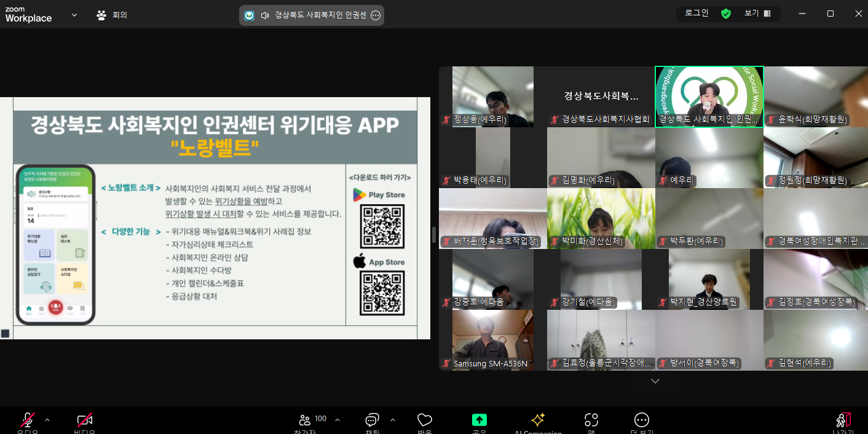Open the participants panel icon
The height and width of the screenshot is (434, 868).
coord(305,420)
